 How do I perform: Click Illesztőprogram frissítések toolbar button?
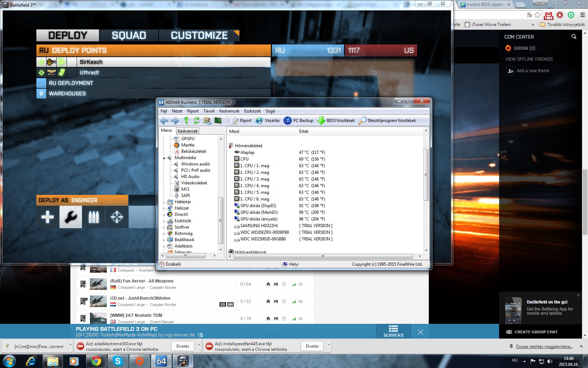point(387,121)
